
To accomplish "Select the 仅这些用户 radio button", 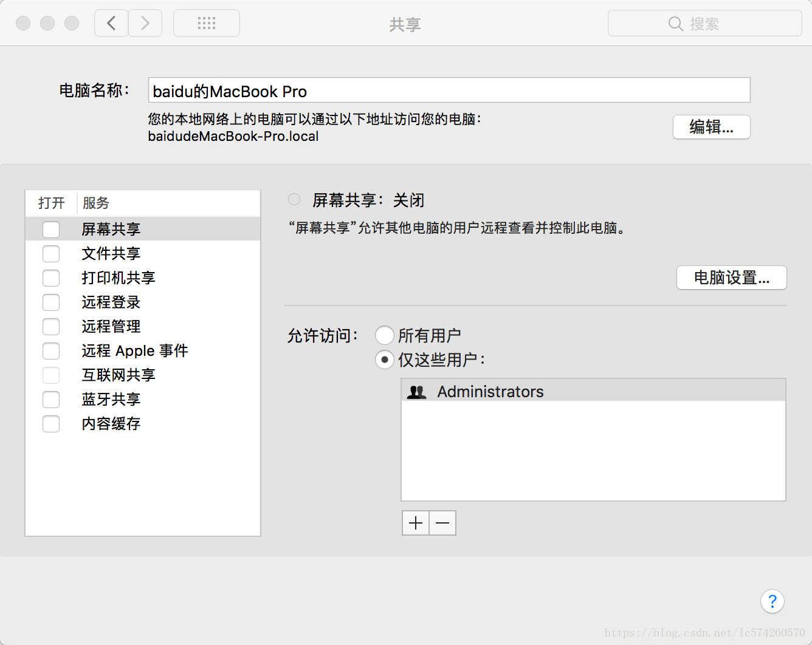I will pyautogui.click(x=384, y=360).
